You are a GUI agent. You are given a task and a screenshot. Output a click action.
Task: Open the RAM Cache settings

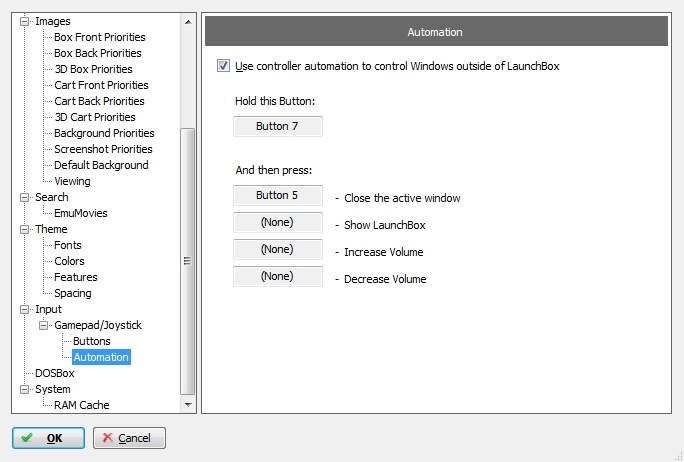coord(82,405)
